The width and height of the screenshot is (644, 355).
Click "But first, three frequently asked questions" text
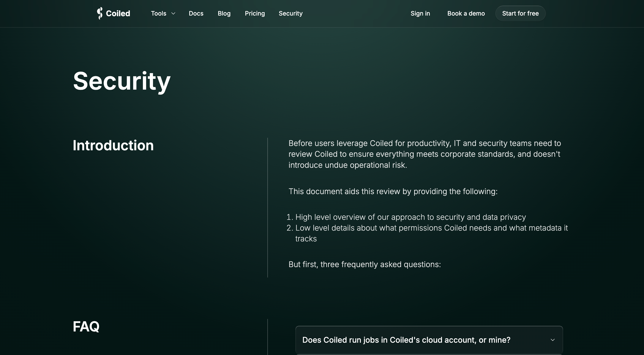point(365,265)
